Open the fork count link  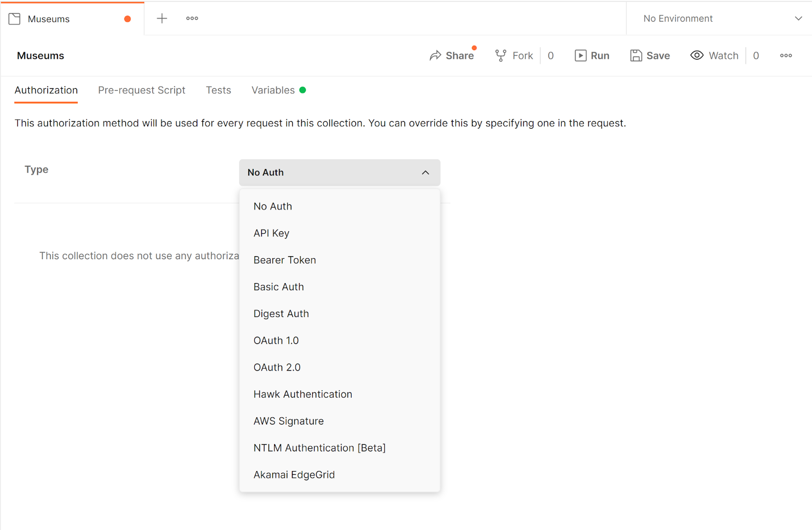tap(551, 55)
